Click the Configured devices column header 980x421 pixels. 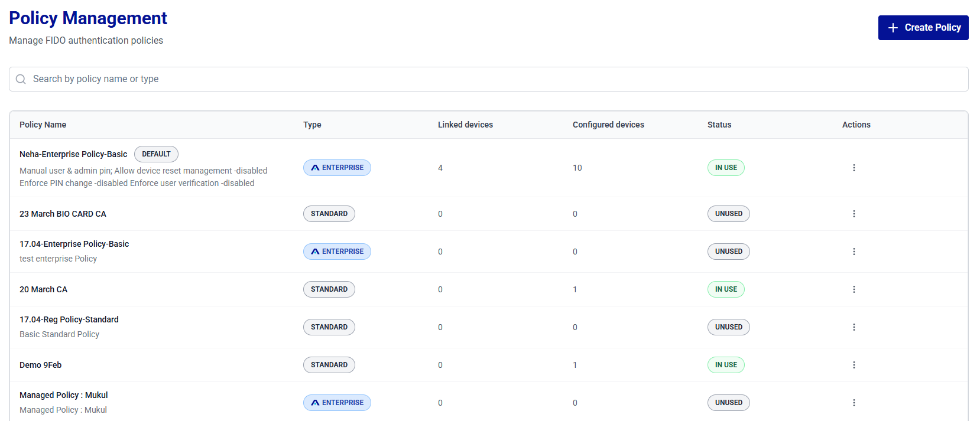pyautogui.click(x=608, y=125)
